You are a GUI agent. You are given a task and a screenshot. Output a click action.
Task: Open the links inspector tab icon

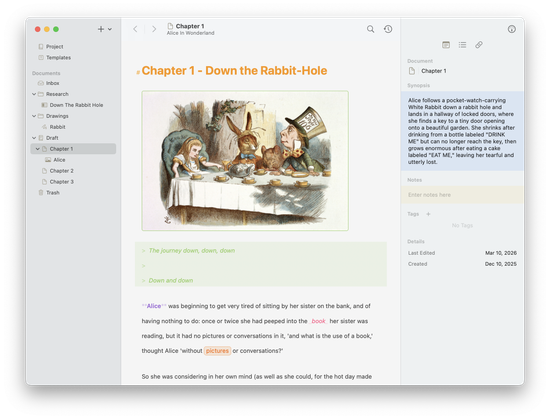coord(479,45)
